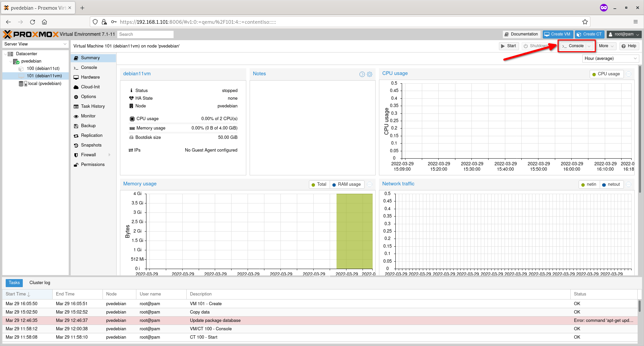Select the VM 101 - Create task row

coord(320,304)
